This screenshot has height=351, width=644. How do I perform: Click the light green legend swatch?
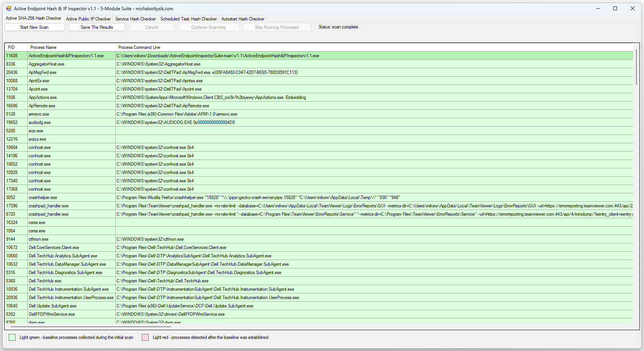12,337
